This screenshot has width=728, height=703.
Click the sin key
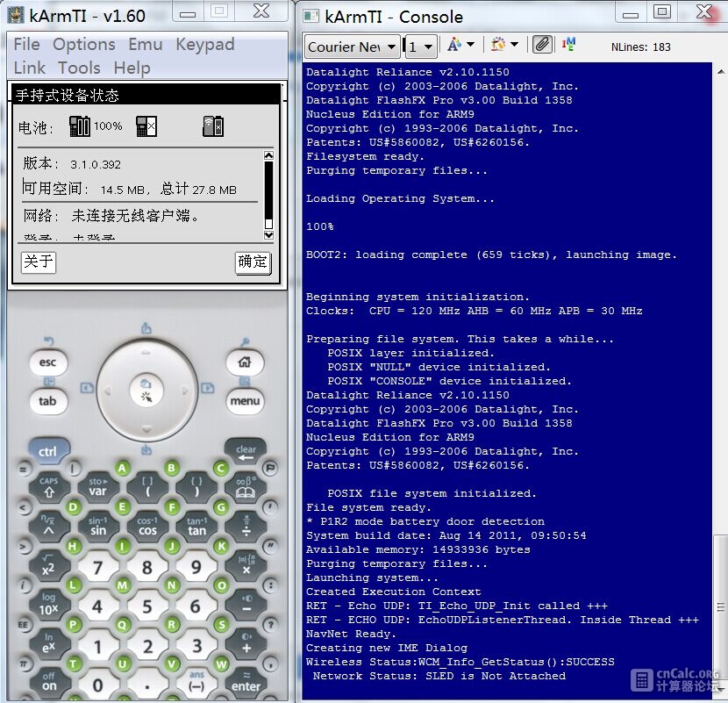[98, 526]
